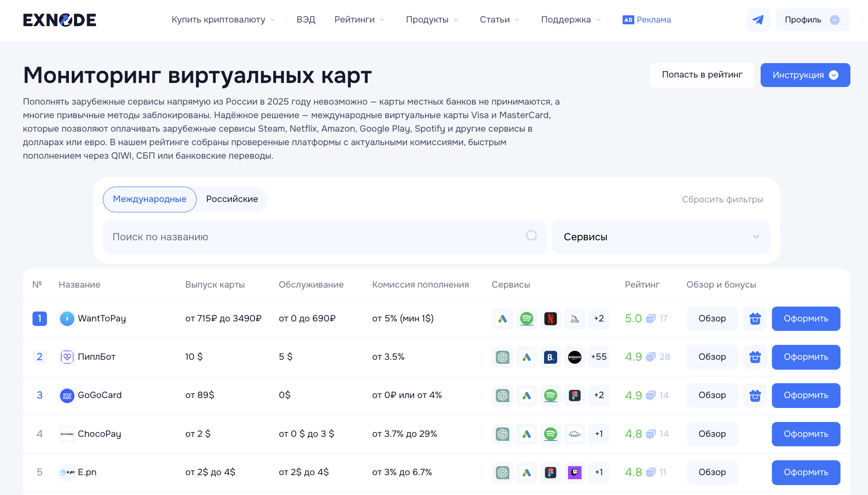Click the EXNODE logo
The image size is (868, 495).
click(x=60, y=20)
